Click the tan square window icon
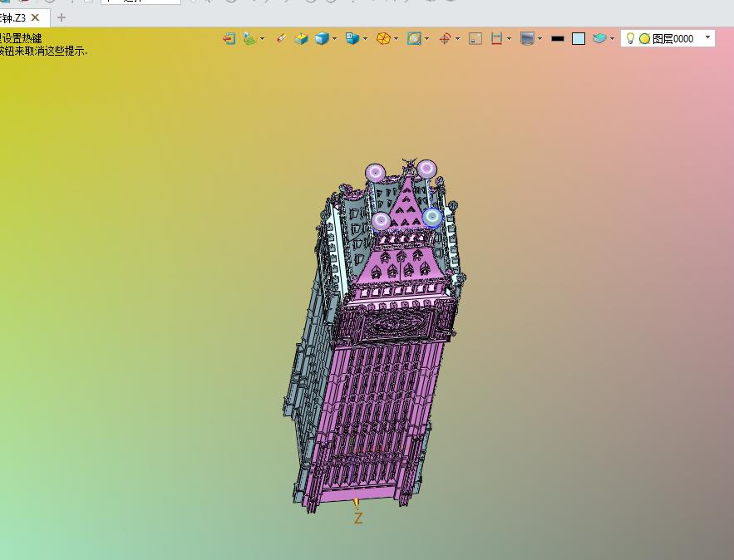This screenshot has width=734, height=560. (x=475, y=38)
